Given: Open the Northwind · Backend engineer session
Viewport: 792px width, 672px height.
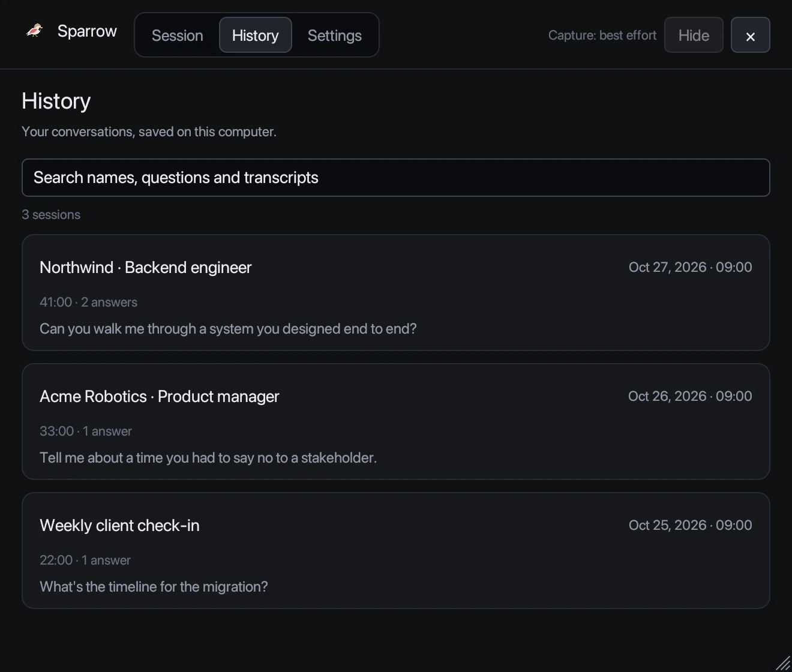Looking at the screenshot, I should pos(396,293).
